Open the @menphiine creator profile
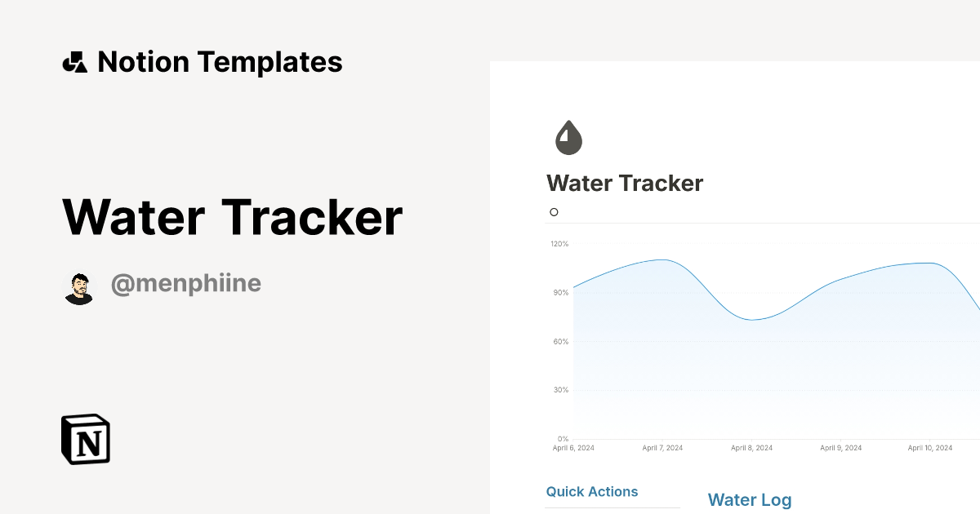Screen dimensions: 980x514 point(185,283)
